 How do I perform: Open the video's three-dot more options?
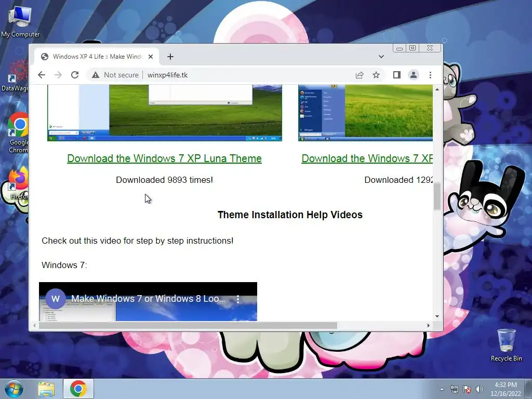(238, 299)
